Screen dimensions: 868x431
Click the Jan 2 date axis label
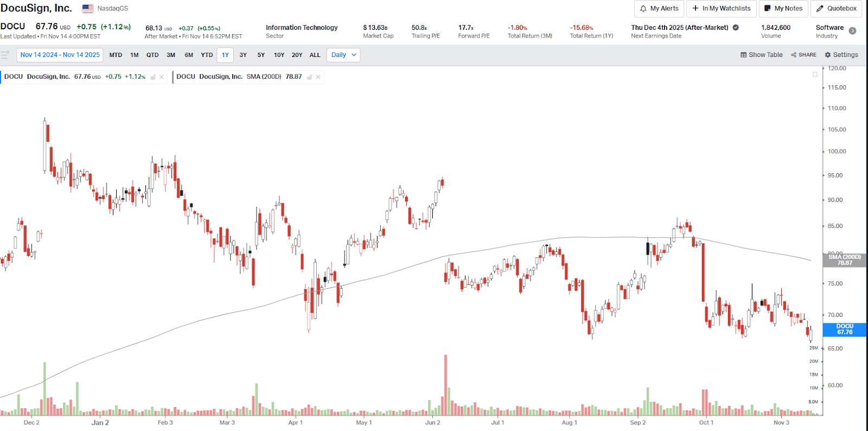pyautogui.click(x=100, y=422)
